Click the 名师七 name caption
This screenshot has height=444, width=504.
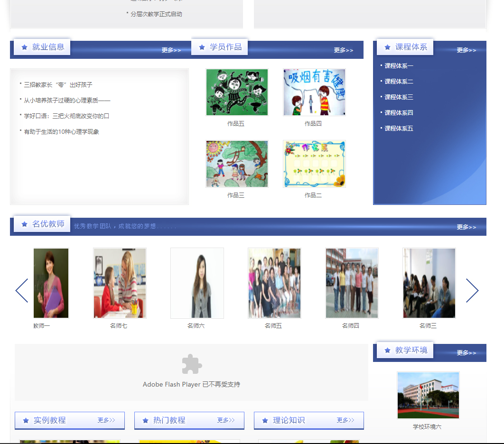coord(119,326)
